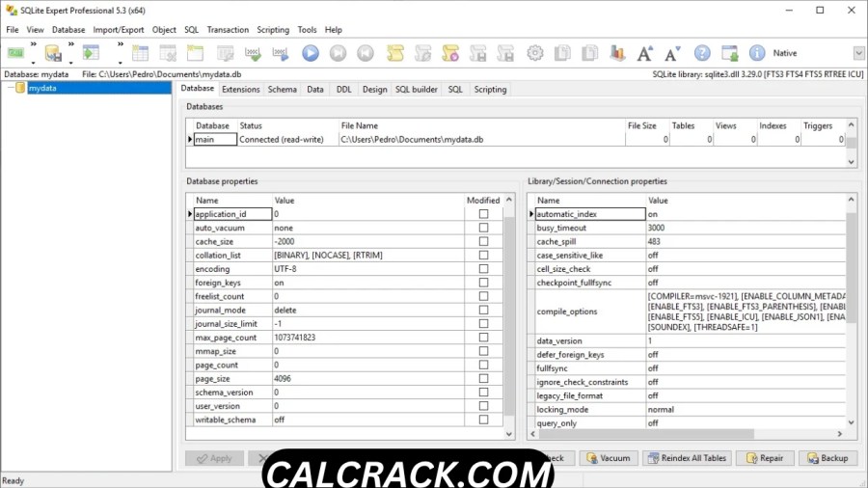
Task: Click the Backup button
Action: point(827,458)
